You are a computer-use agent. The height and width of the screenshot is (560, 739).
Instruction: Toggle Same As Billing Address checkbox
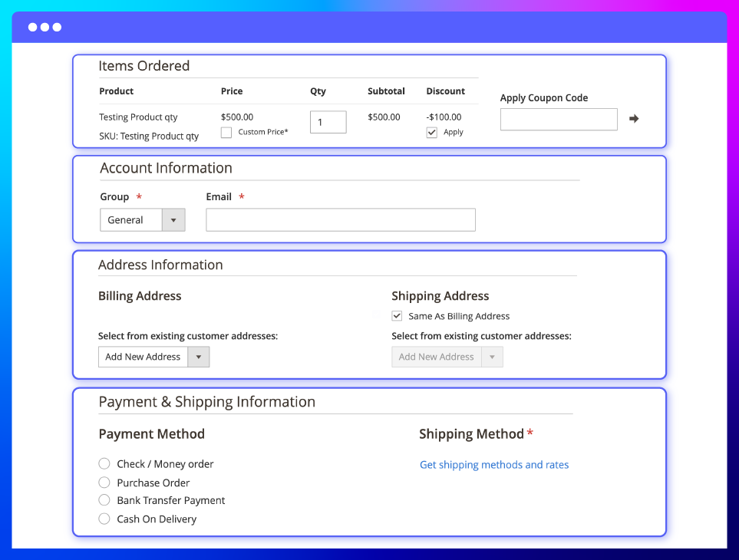(397, 316)
